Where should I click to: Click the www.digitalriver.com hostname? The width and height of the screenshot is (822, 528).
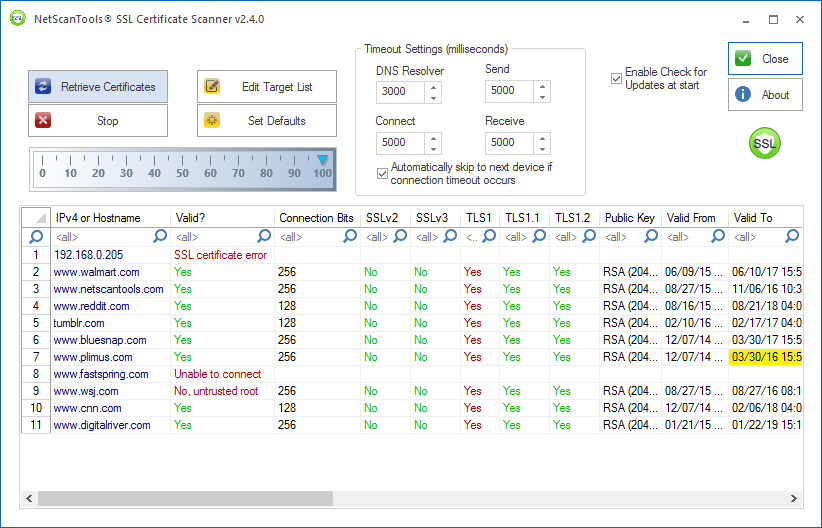[102, 425]
